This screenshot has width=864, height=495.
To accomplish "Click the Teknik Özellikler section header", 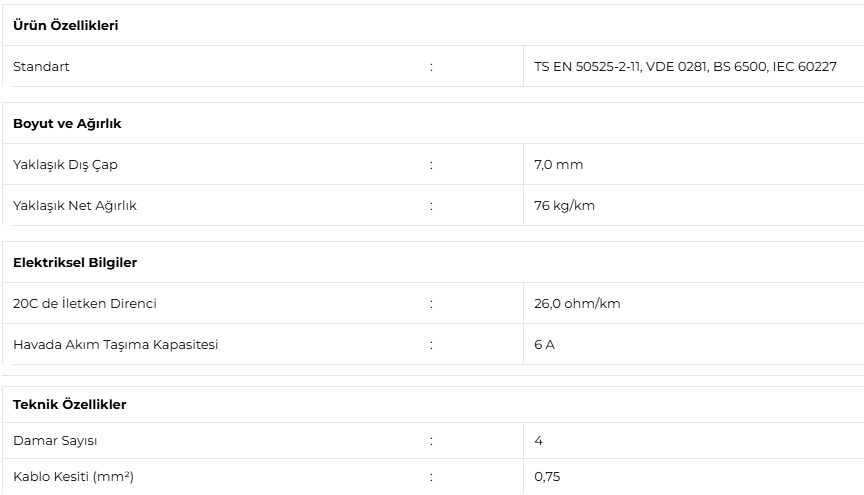I will [x=70, y=405].
